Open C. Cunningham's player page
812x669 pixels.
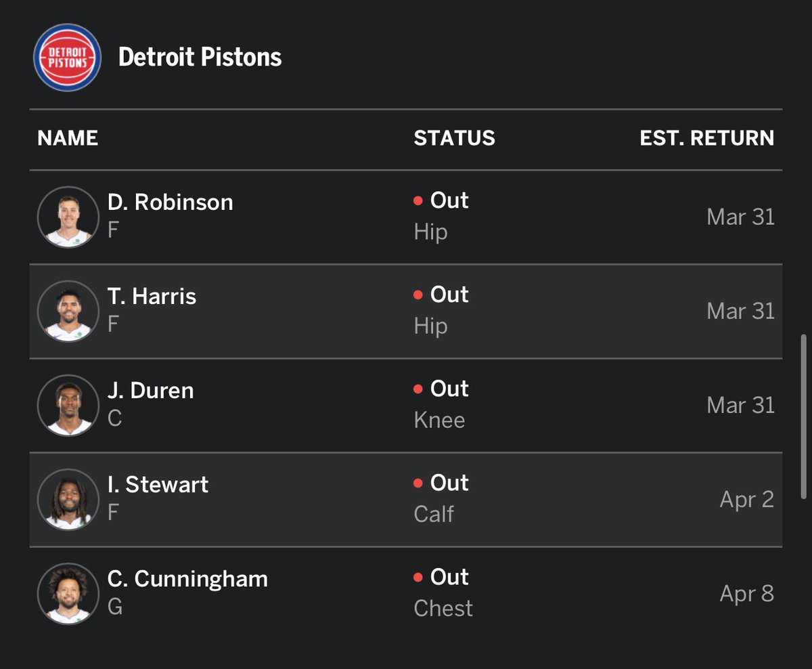coord(187,579)
